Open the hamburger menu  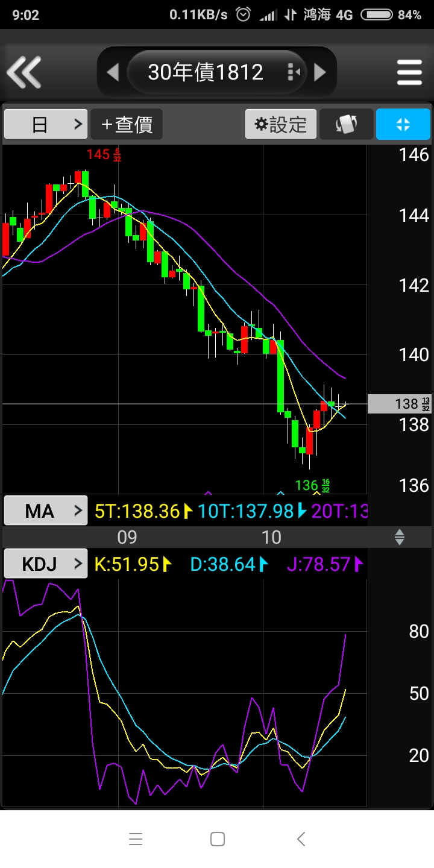click(409, 72)
